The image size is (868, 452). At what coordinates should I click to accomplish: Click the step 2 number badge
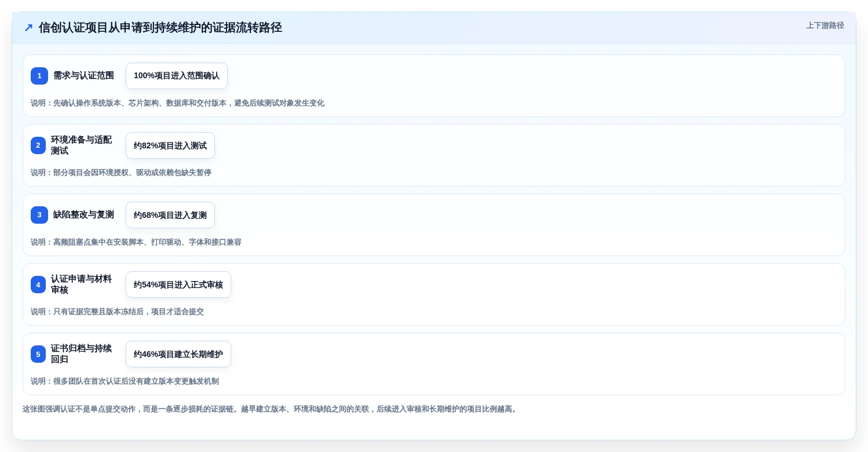click(38, 145)
